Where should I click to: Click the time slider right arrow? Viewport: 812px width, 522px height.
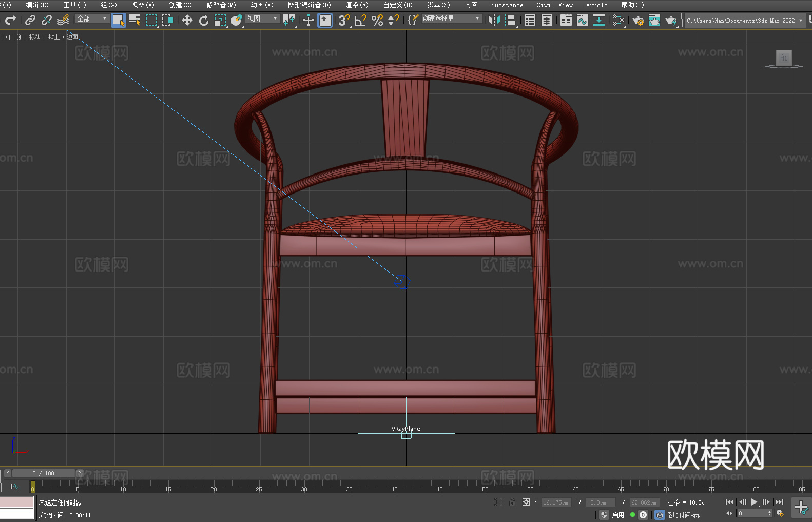click(80, 473)
